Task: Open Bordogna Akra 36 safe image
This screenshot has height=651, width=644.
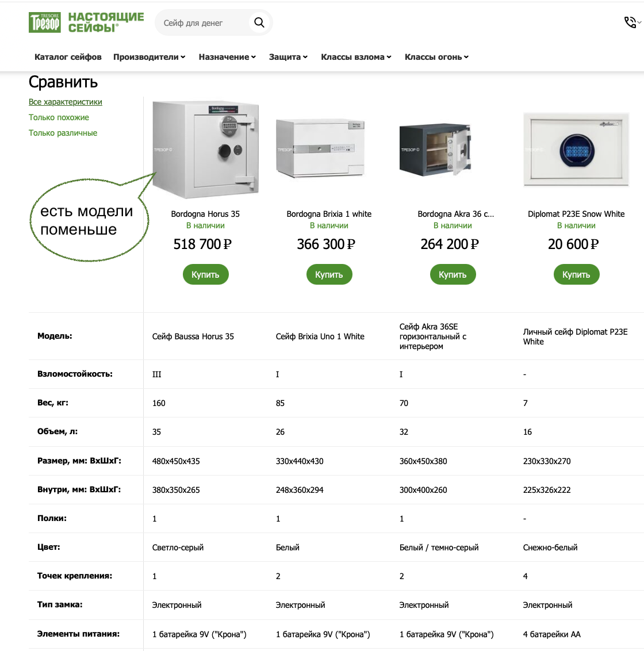Action: pos(435,150)
